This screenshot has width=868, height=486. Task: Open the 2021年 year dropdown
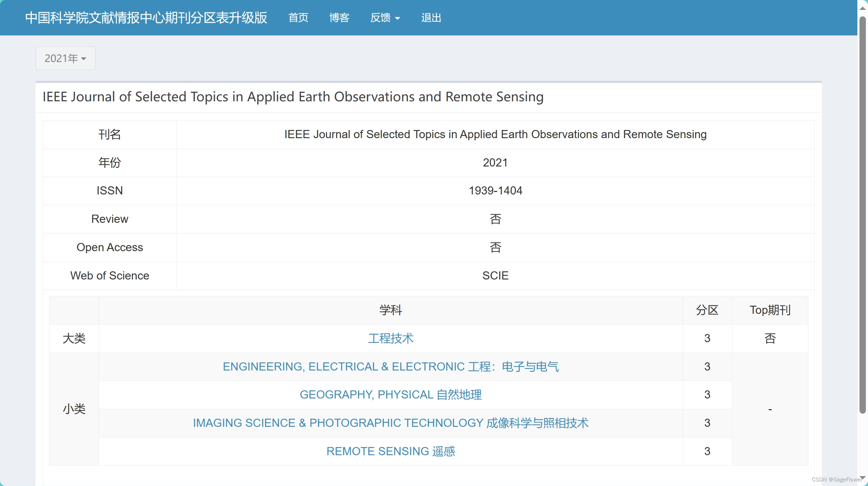(65, 58)
